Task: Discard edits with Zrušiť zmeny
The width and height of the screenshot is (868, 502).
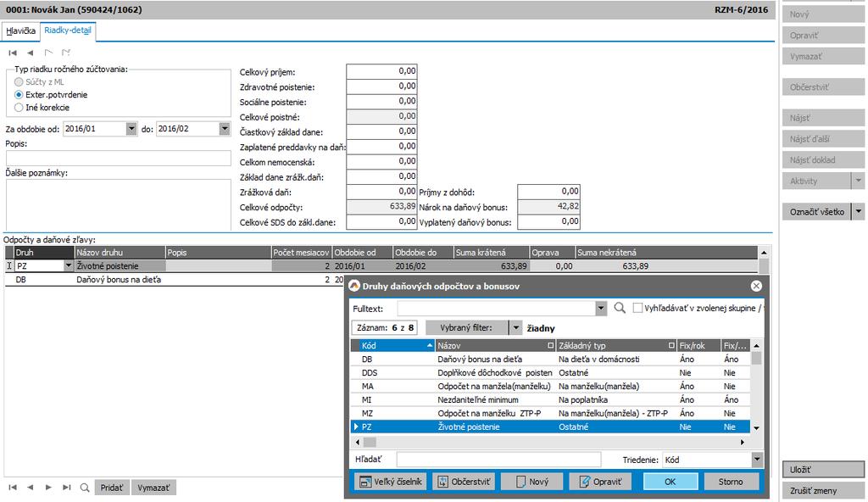Action: click(823, 491)
